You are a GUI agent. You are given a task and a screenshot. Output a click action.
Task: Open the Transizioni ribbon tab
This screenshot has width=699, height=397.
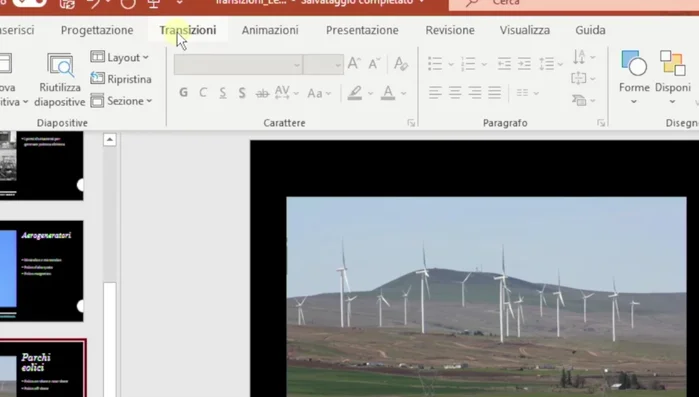tap(188, 30)
